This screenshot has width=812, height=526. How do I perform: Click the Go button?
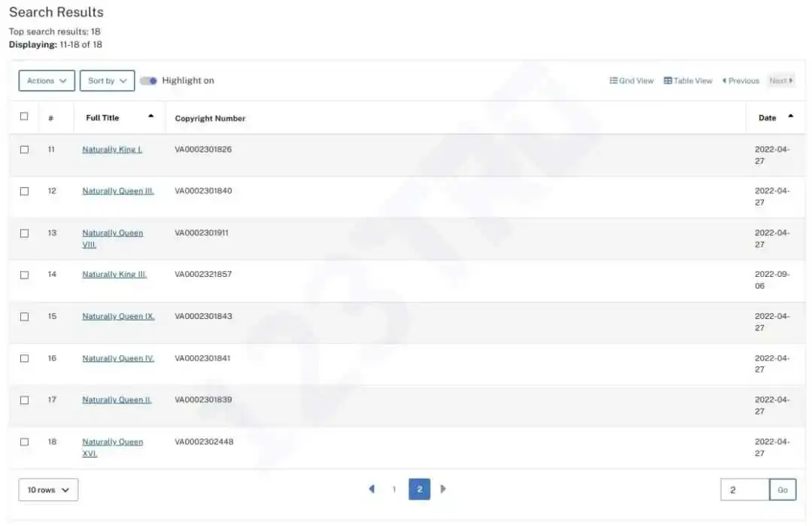coord(783,490)
